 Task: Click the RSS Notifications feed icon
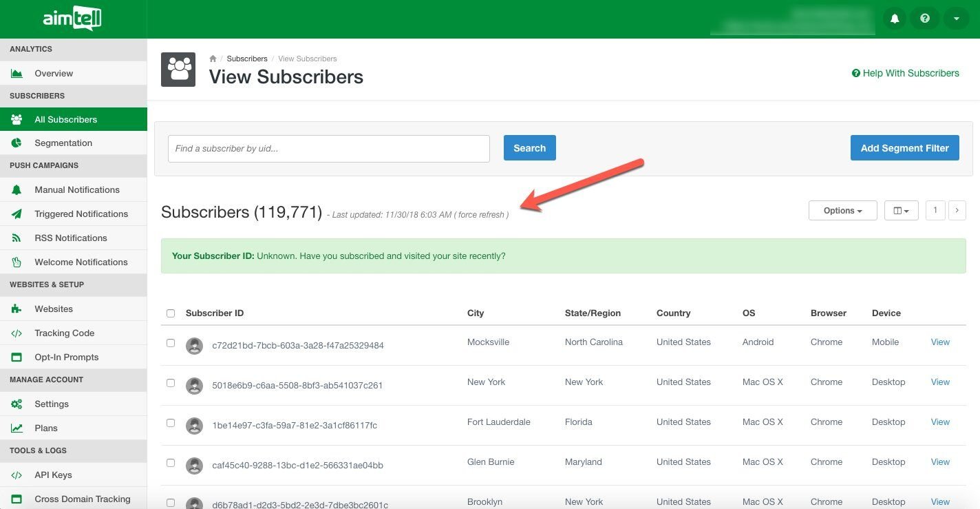17,238
